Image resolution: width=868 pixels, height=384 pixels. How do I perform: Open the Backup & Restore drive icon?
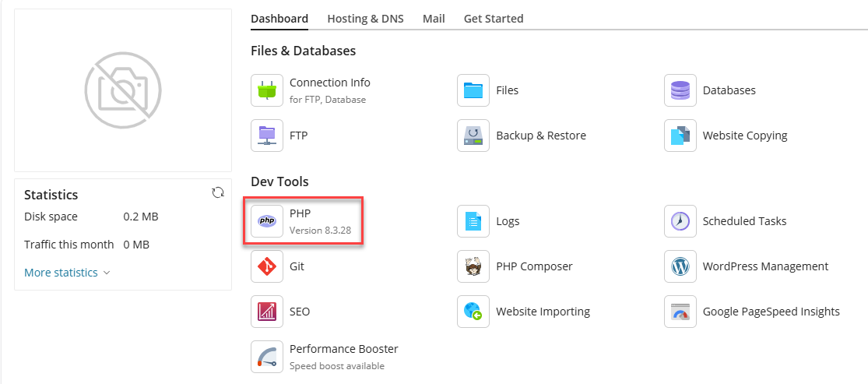tap(473, 136)
